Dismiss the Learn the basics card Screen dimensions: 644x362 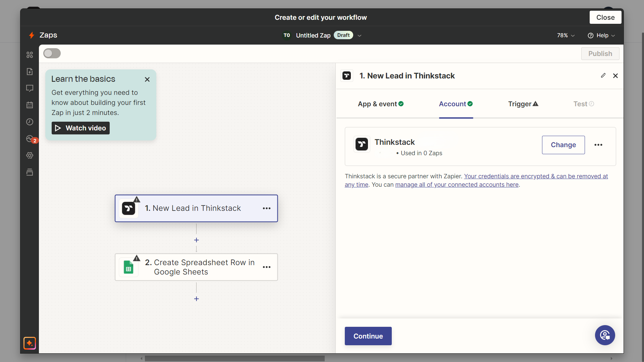147,79
